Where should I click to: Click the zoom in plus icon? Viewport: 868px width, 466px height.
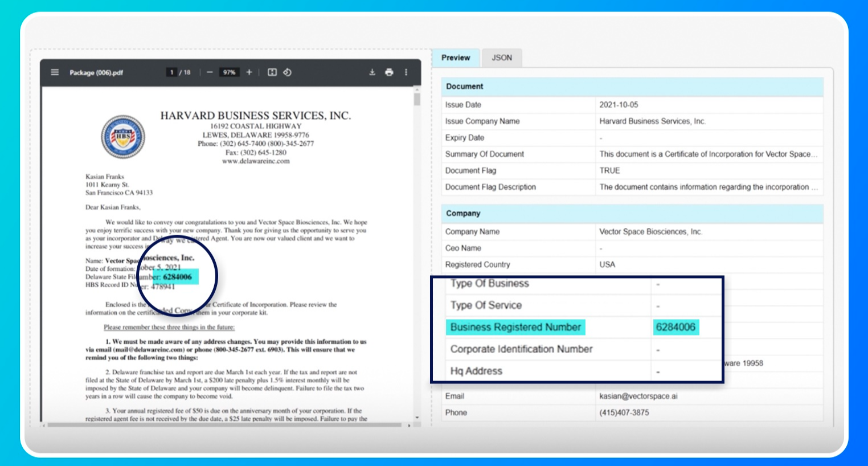249,72
